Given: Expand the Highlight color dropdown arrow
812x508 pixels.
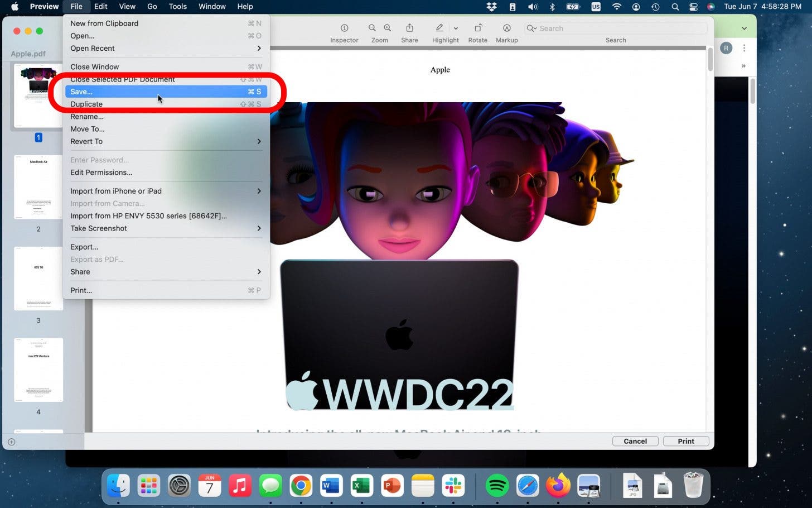Looking at the screenshot, I should (456, 28).
